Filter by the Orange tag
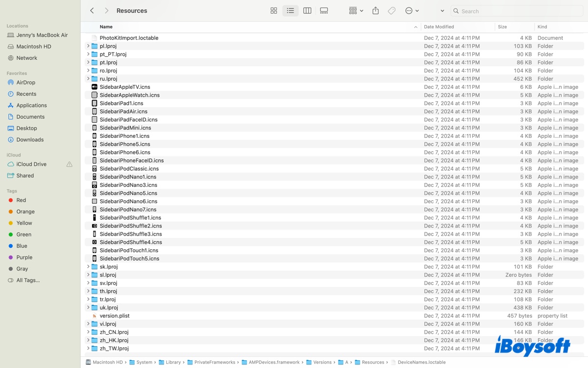The width and height of the screenshot is (588, 368). (x=25, y=212)
